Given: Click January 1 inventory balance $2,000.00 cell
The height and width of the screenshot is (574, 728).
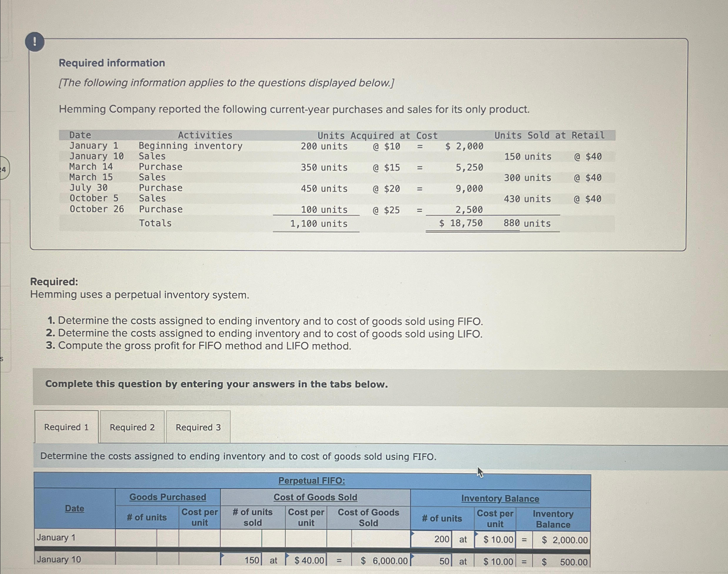Looking at the screenshot, I should (561, 540).
